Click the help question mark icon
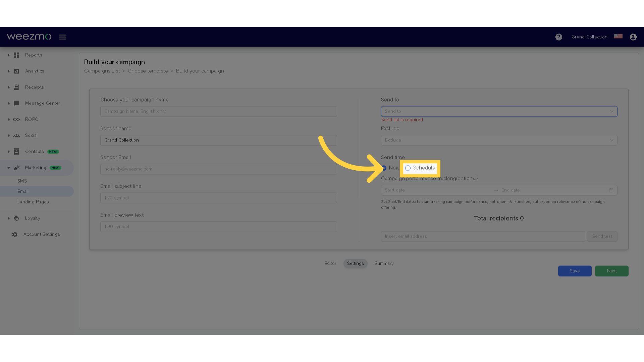This screenshot has height=362, width=644. pos(558,37)
